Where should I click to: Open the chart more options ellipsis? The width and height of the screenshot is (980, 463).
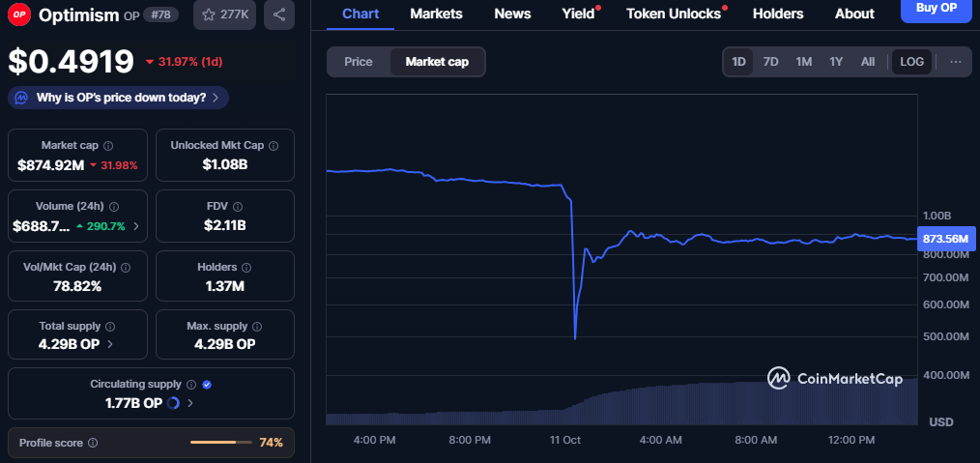pyautogui.click(x=955, y=62)
